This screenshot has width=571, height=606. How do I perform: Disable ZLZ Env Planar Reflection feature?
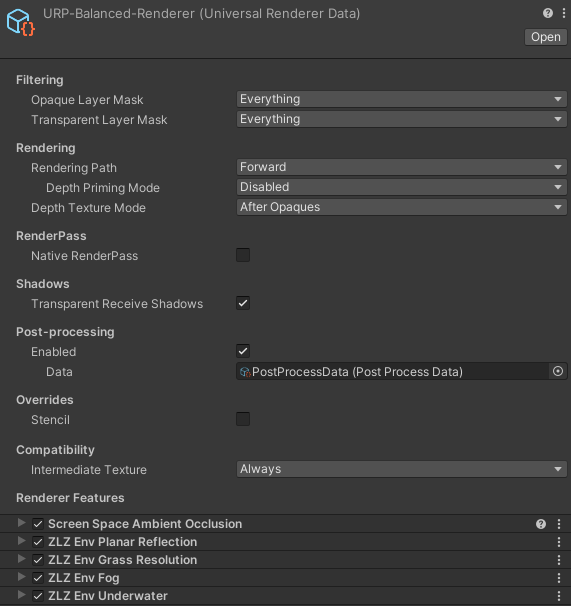tap(38, 542)
